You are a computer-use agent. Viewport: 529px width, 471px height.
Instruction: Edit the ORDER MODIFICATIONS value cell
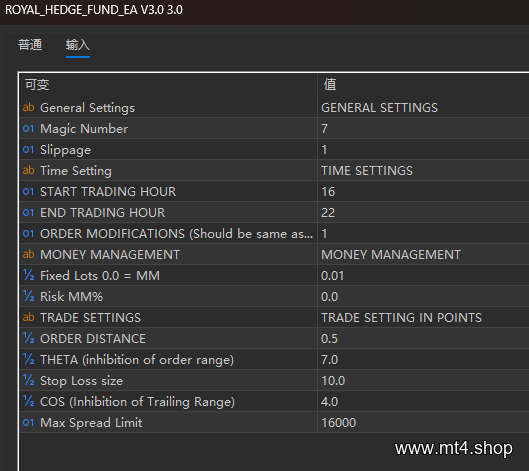coord(423,233)
